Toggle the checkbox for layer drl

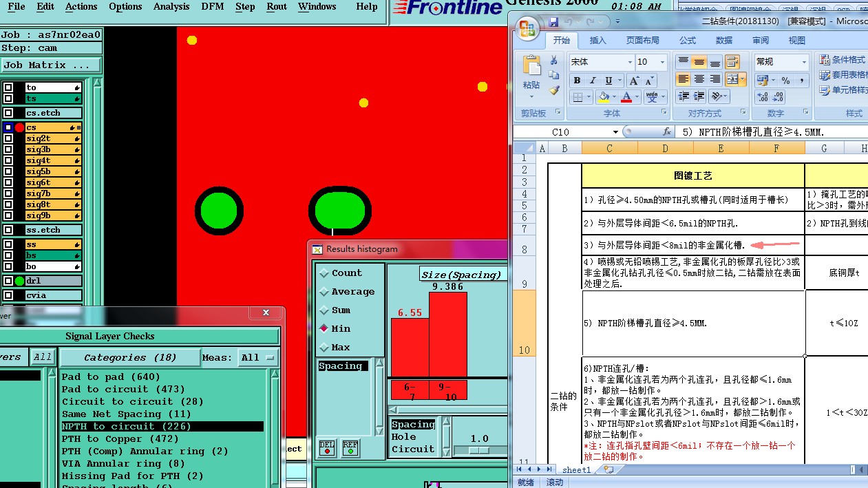coord(8,281)
